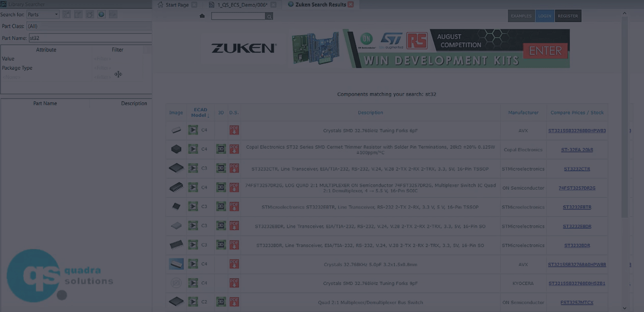Image resolution: width=644 pixels, height=312 pixels.
Task: Switch to the 1_QS_ECS_Demo/006 tab
Action: 242,5
